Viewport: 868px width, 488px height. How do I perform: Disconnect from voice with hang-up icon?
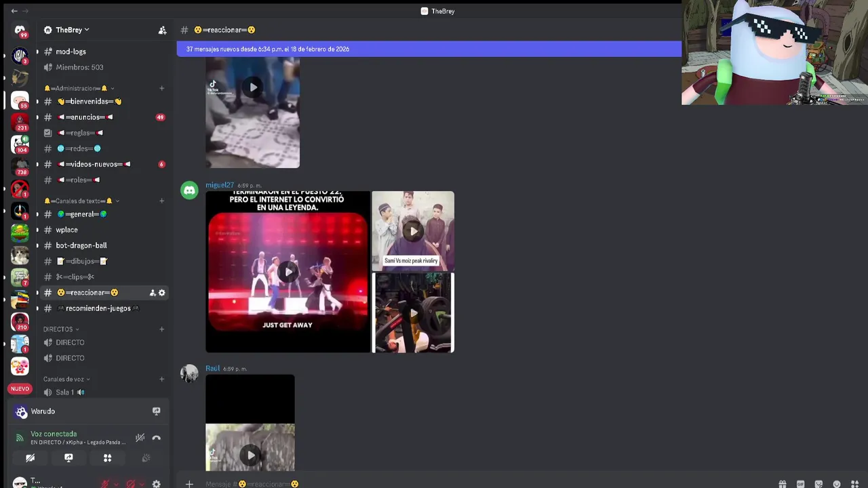point(156,438)
